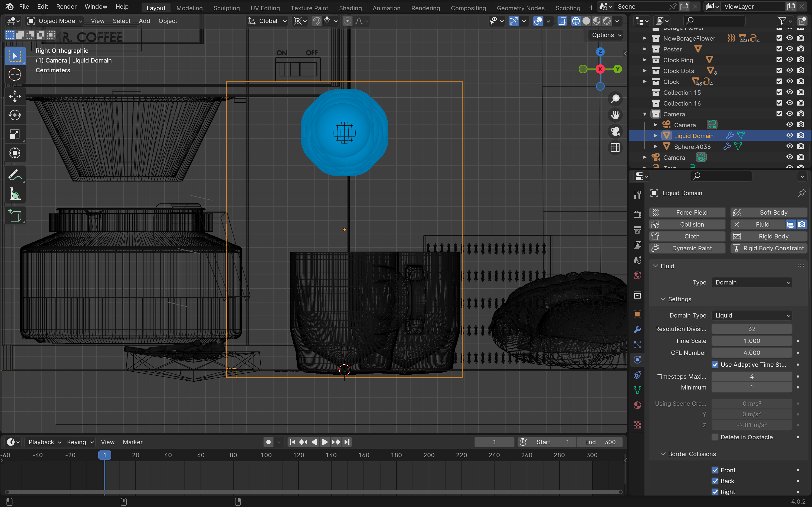Uncheck Back border collision

[x=715, y=481]
